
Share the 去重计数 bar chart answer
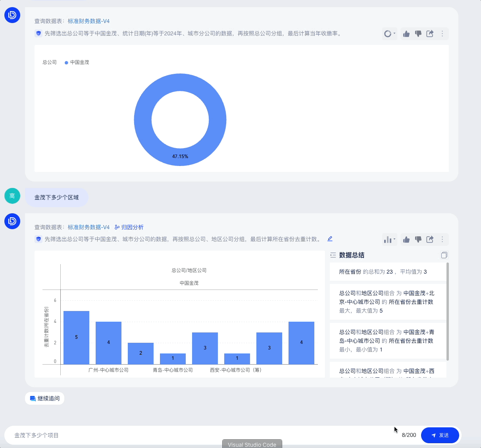[430, 239]
